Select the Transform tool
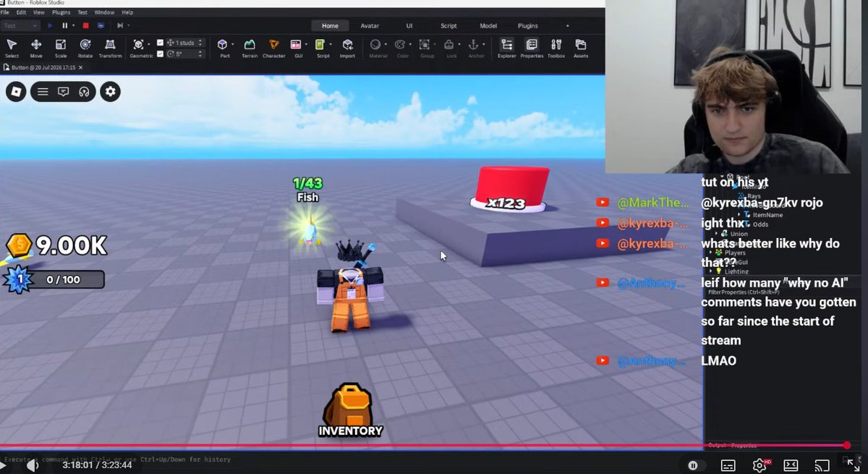This screenshot has width=868, height=474. [x=110, y=48]
